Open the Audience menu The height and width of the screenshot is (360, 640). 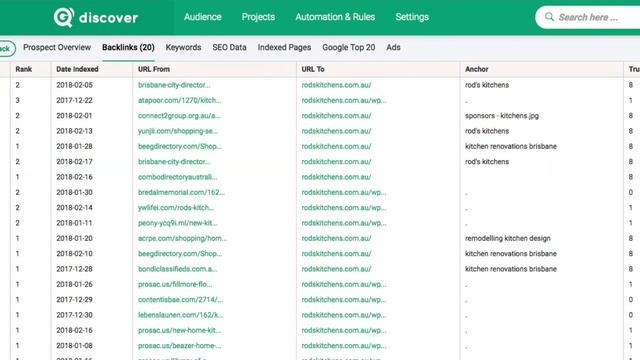(x=202, y=17)
